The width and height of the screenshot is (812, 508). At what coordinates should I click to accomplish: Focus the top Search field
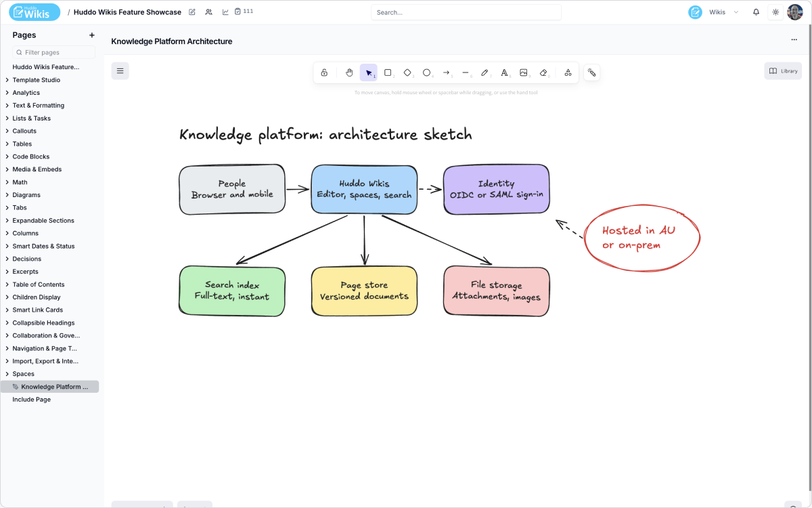(x=466, y=12)
